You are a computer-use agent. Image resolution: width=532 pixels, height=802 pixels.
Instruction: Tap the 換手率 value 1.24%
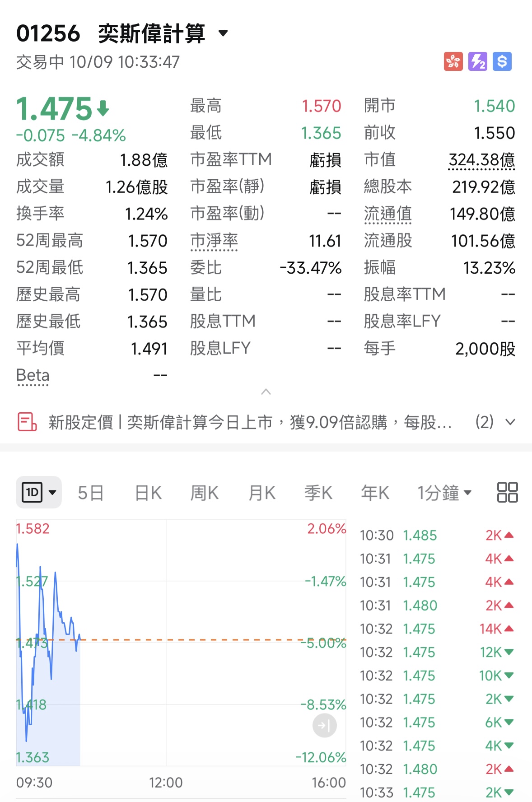(x=146, y=214)
